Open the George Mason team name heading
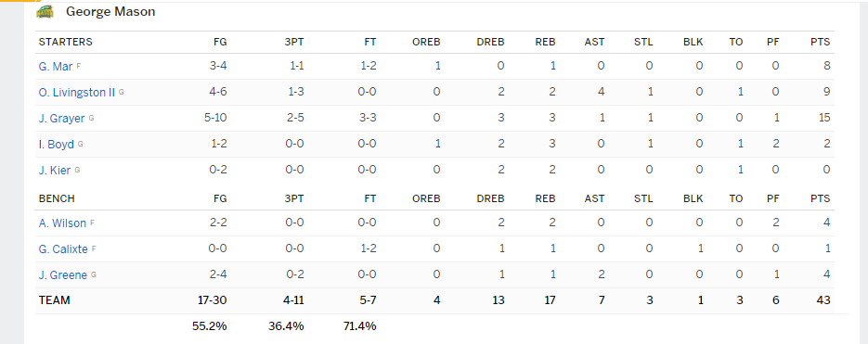868x344 pixels. coord(110,12)
